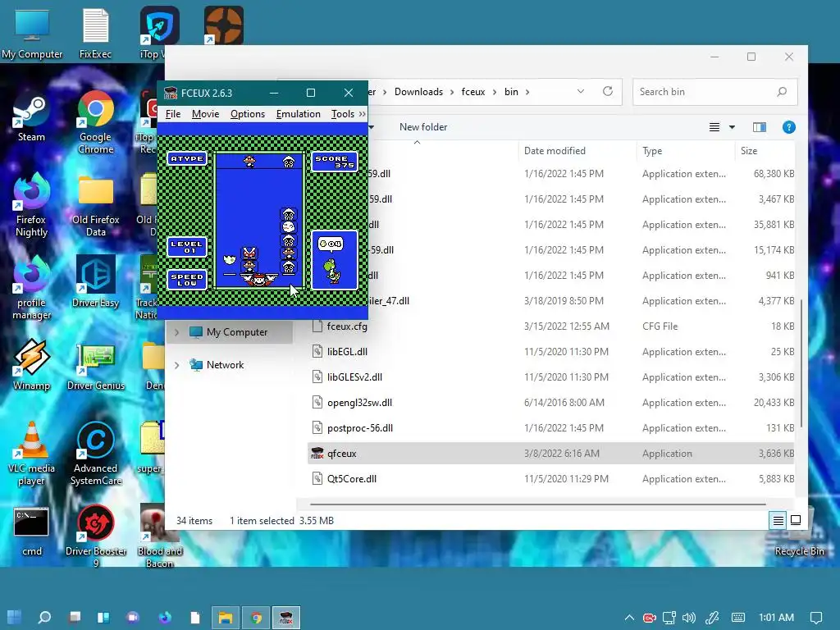
Task: Go to fceux in the breadcrumb path
Action: click(473, 92)
